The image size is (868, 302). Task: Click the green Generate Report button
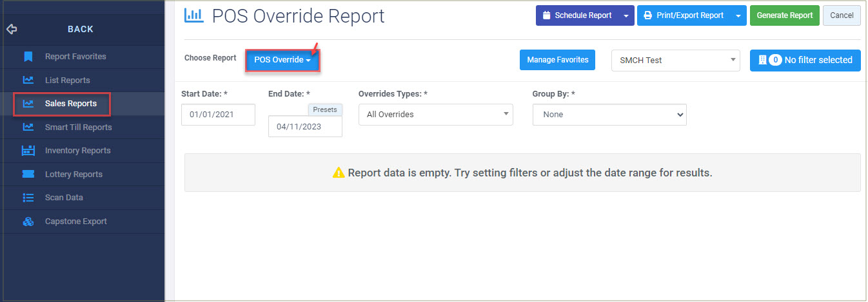click(785, 15)
